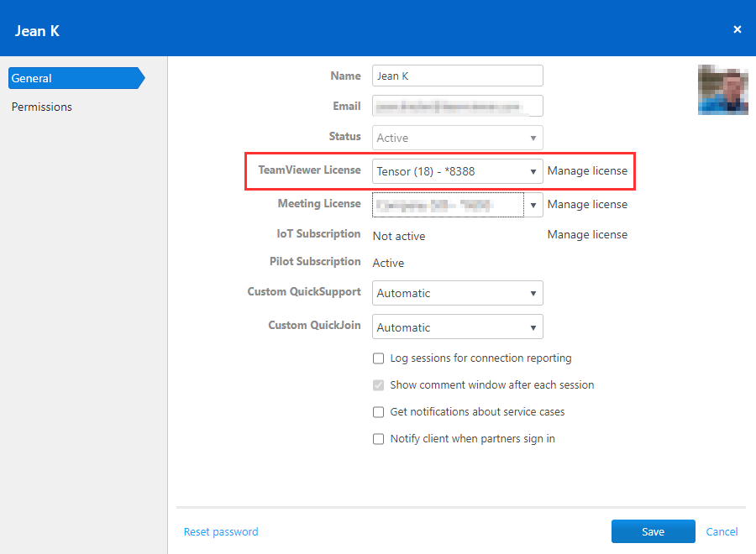Click the 'TeamViewer License' label
Screen dimensions: 756x554
pyautogui.click(x=309, y=170)
